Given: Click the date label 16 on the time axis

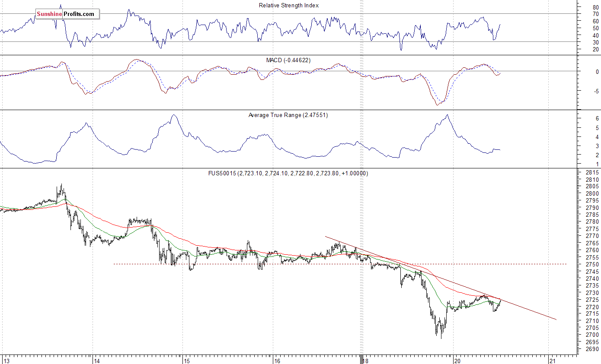Looking at the screenshot, I should coord(277,361).
